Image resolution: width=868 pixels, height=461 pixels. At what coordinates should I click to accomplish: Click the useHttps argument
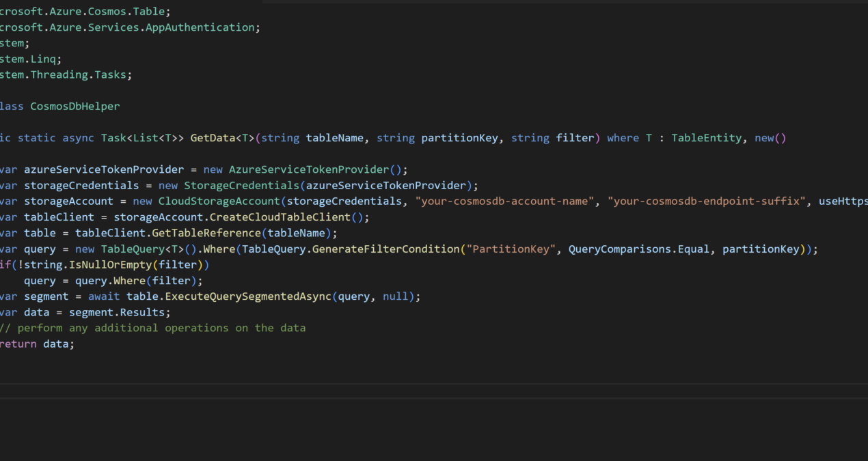coord(843,201)
